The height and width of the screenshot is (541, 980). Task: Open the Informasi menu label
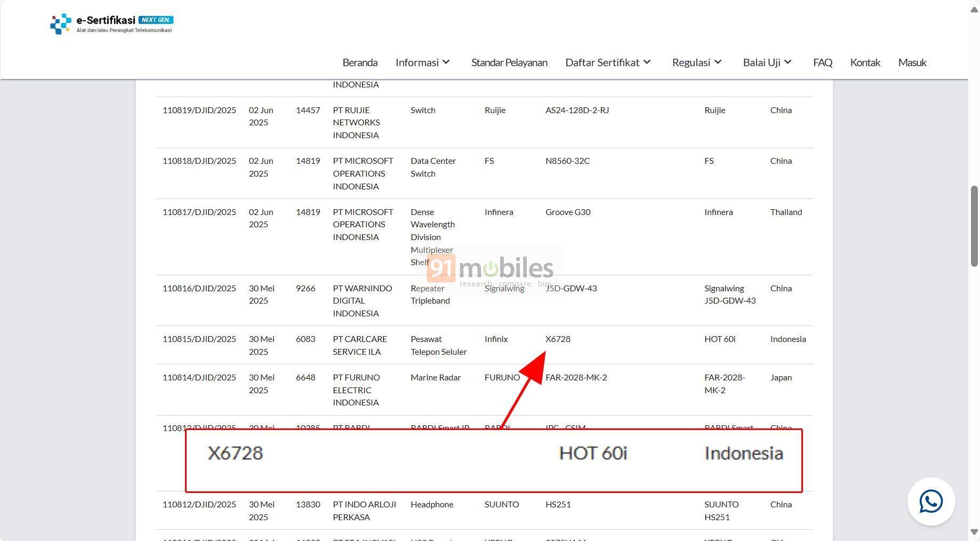417,62
